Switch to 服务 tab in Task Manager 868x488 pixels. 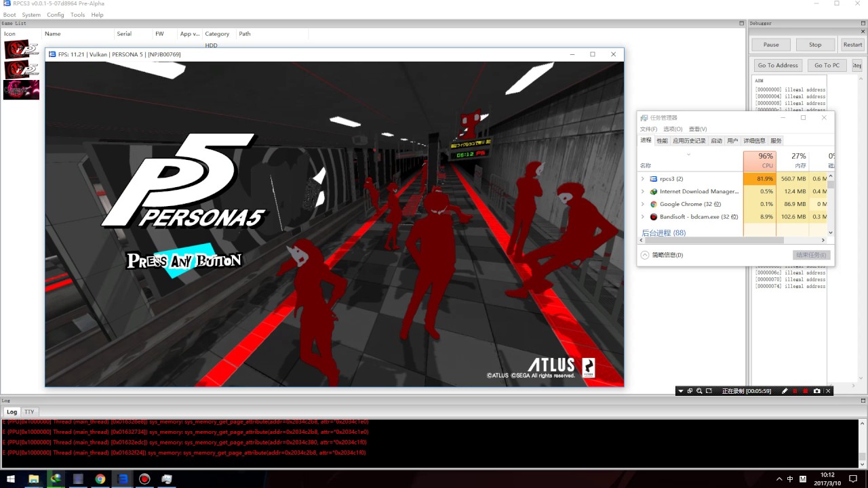tap(776, 140)
